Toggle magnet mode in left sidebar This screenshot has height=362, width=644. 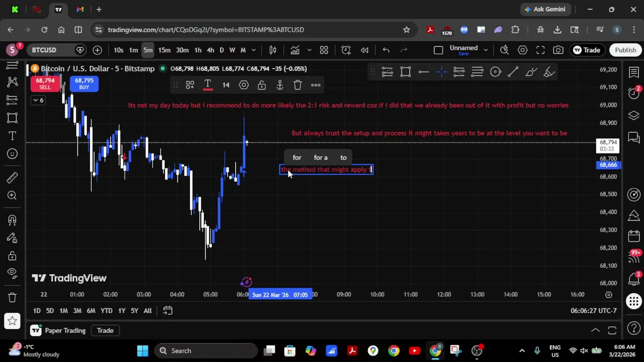(13, 220)
